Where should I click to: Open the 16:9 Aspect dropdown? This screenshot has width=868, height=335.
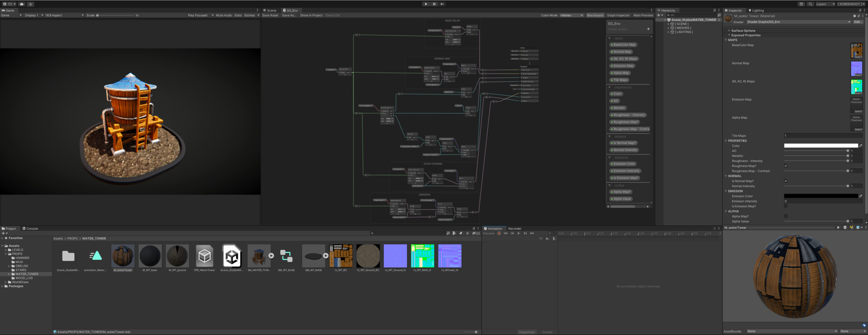pos(64,15)
